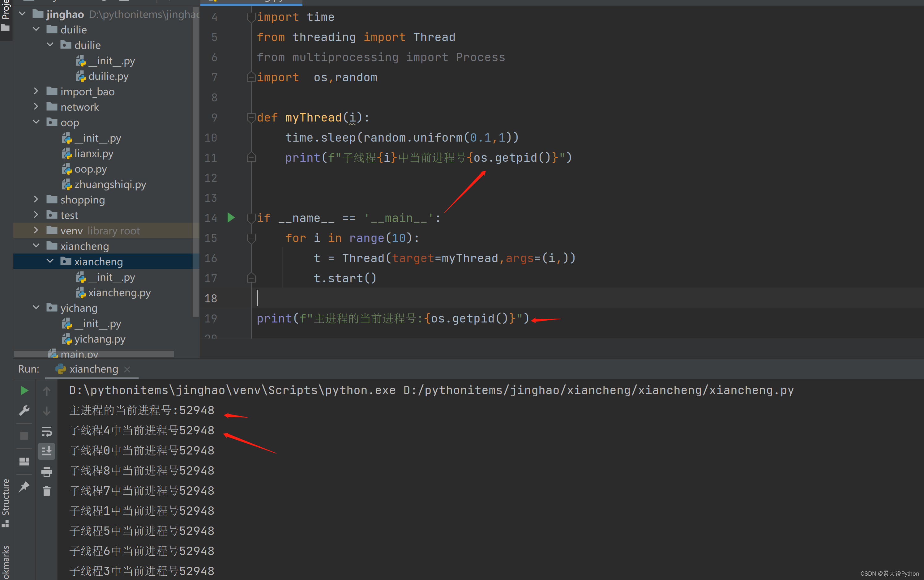Viewport: 924px width, 580px height.
Task: Toggle soft-wrap in run console
Action: [x=47, y=432]
